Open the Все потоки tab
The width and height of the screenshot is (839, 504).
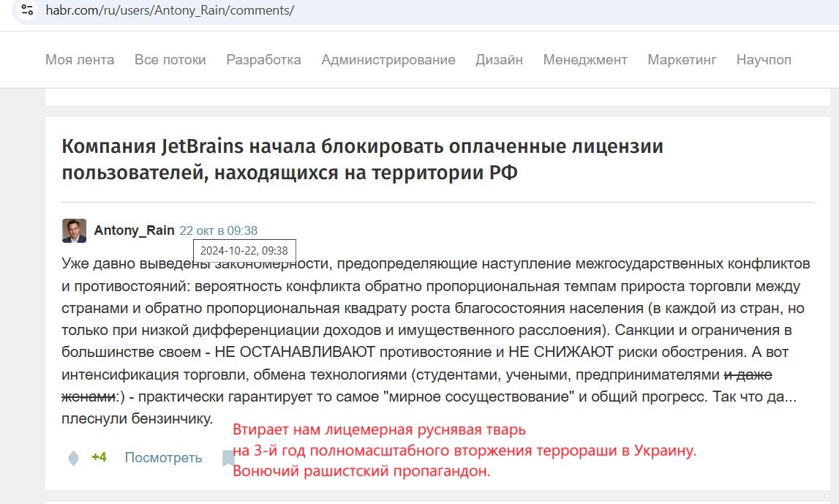click(x=170, y=60)
